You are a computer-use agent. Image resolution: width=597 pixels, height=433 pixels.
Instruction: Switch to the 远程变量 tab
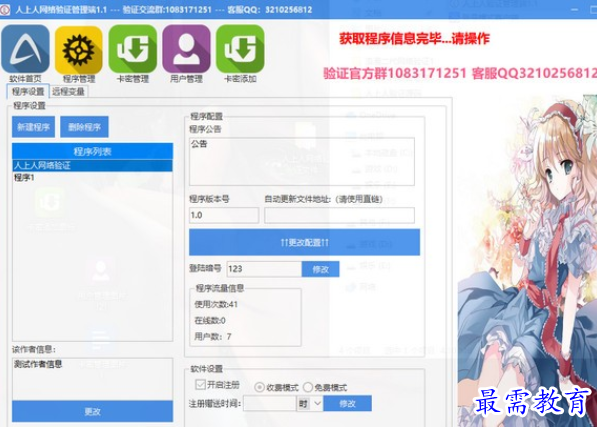point(69,91)
